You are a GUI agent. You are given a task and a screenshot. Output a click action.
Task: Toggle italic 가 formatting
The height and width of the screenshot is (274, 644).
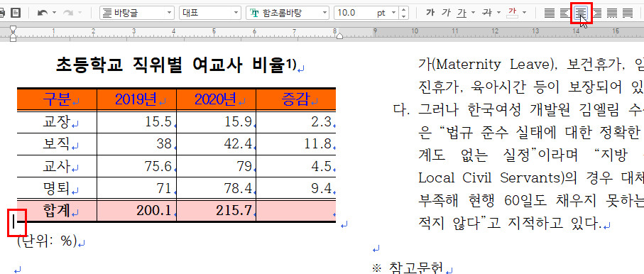pos(446,13)
